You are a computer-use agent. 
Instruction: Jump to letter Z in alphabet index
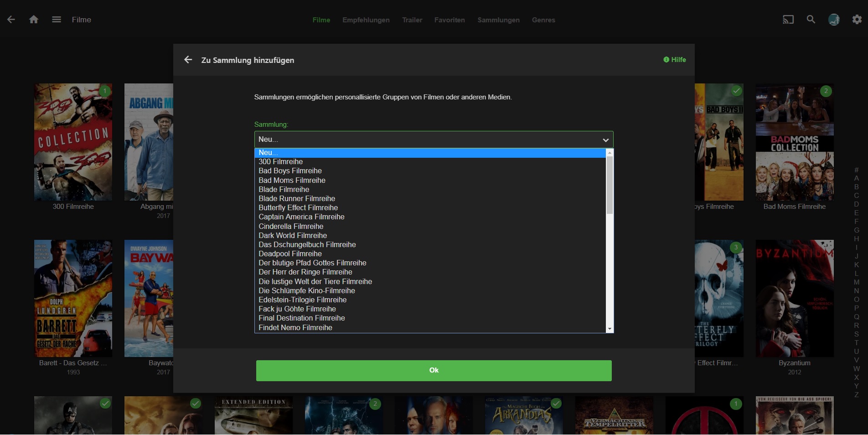click(856, 395)
